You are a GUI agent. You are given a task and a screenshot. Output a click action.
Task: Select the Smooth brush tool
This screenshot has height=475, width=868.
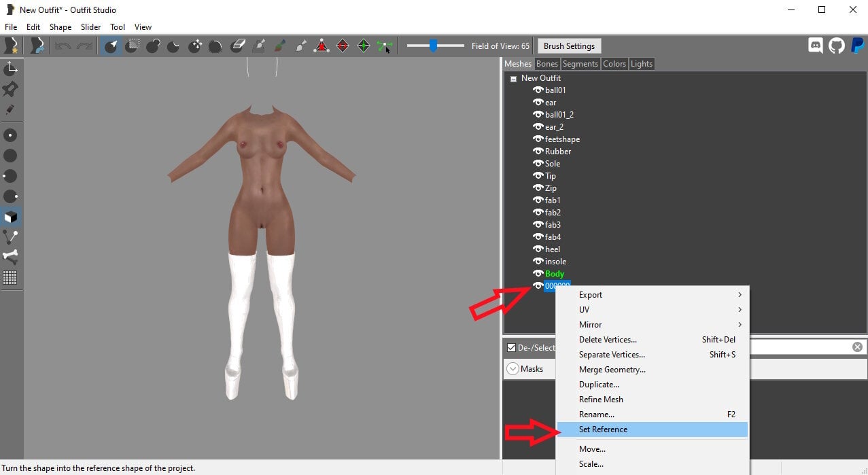(x=215, y=46)
